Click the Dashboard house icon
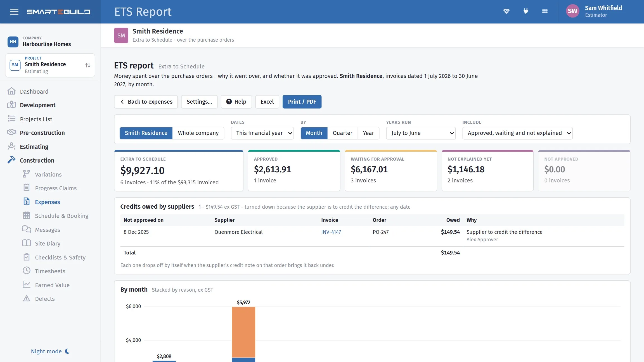 11,91
